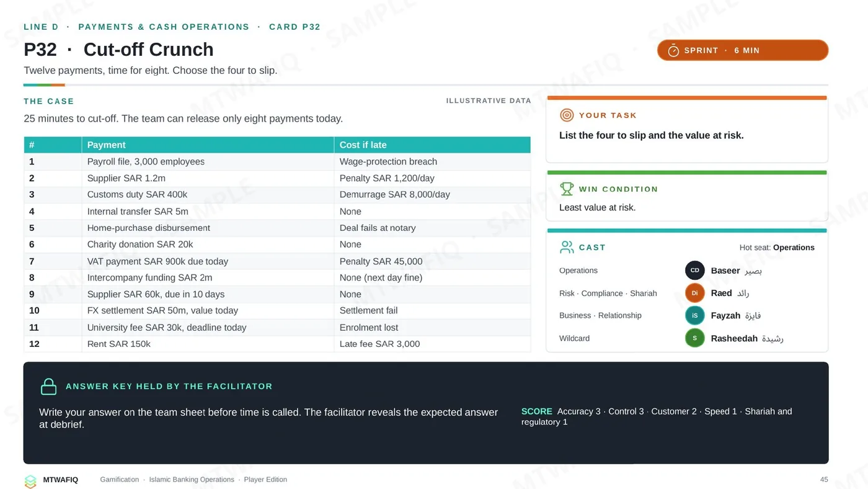This screenshot has height=489, width=868.
Task: Select the Payroll file row
Action: coord(277,161)
